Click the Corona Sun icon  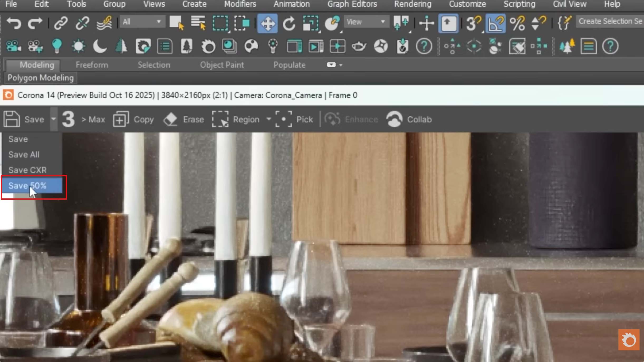coord(78,46)
